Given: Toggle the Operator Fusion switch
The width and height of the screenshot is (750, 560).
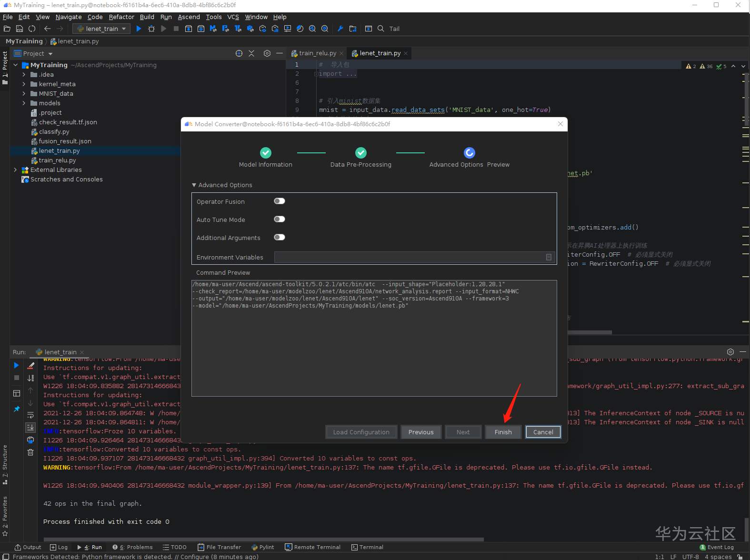Looking at the screenshot, I should tap(280, 201).
